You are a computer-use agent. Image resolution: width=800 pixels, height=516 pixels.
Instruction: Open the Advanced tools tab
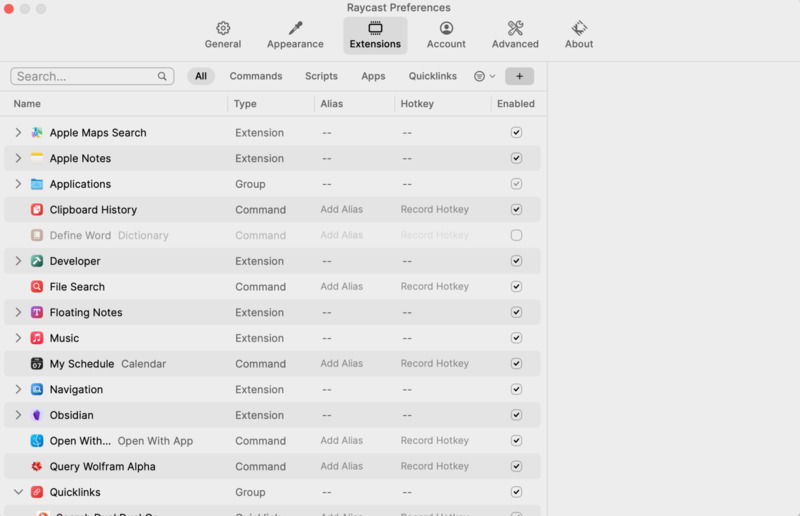pyautogui.click(x=515, y=35)
